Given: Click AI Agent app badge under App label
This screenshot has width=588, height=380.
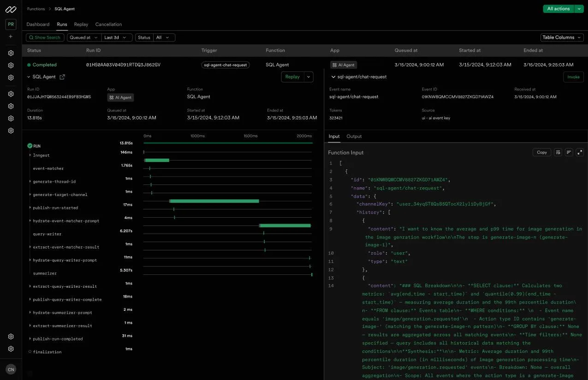Looking at the screenshot, I should click(120, 97).
